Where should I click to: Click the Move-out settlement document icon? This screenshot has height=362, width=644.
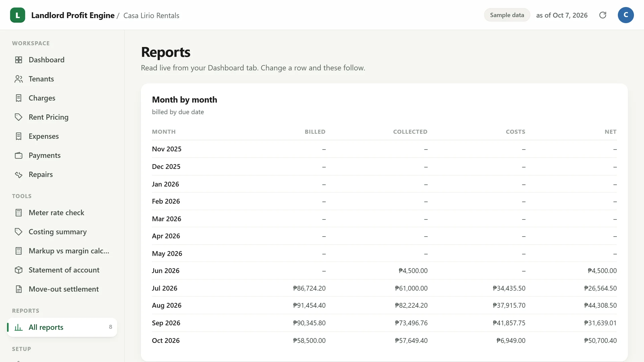pos(19,289)
